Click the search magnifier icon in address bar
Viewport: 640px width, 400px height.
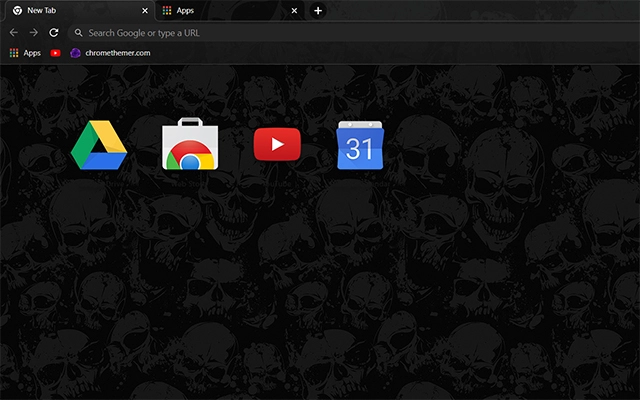click(x=78, y=33)
